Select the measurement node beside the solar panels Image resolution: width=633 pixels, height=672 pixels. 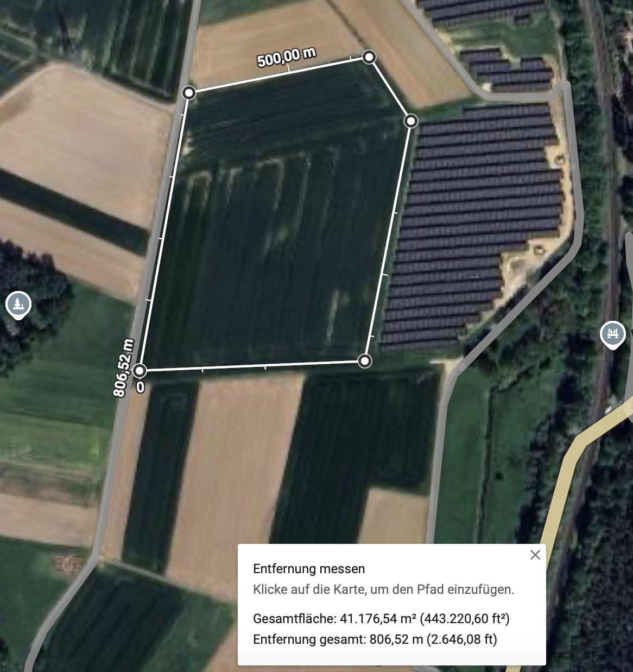pos(411,121)
